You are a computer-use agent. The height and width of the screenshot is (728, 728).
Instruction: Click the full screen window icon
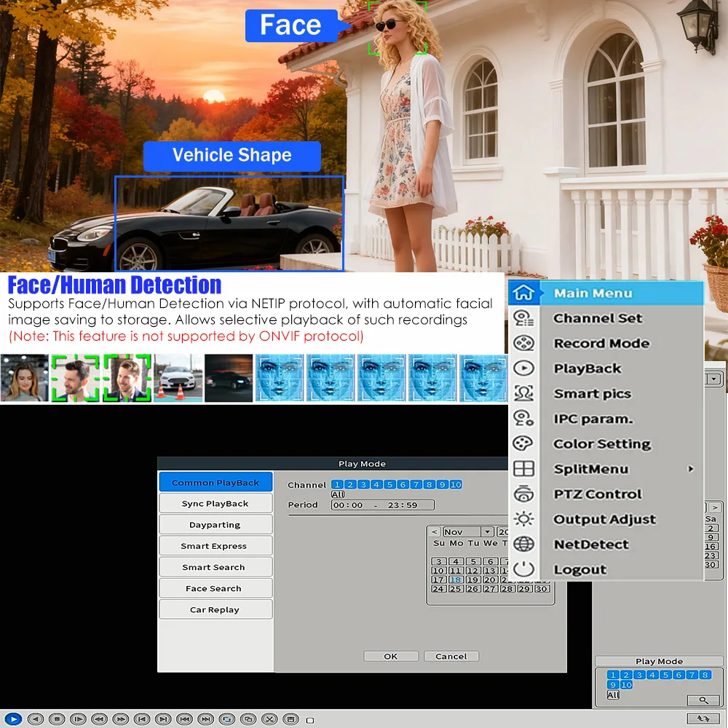pos(248,719)
